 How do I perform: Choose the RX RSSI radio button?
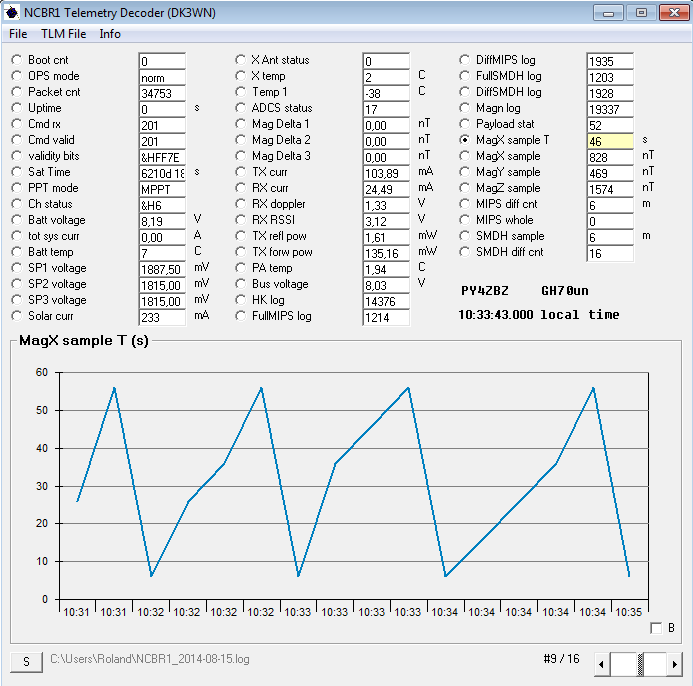[241, 220]
